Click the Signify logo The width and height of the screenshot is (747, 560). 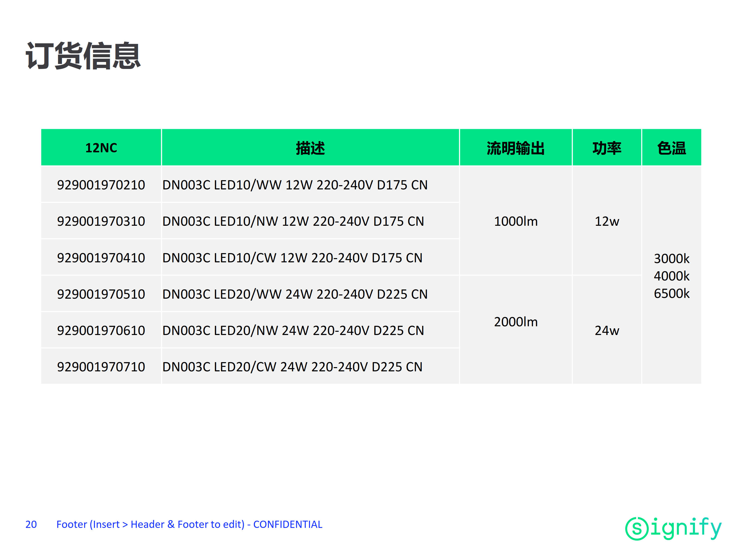point(673,528)
